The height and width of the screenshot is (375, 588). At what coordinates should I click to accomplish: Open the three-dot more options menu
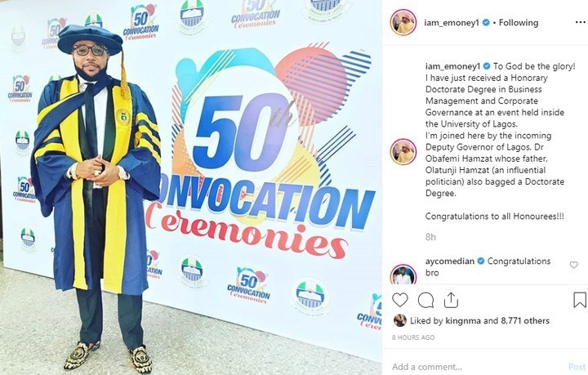pos(581,23)
